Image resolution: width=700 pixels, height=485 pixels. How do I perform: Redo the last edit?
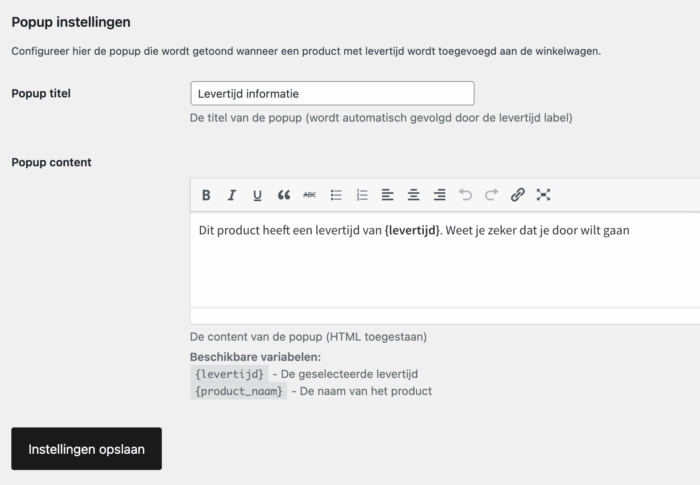(x=491, y=195)
